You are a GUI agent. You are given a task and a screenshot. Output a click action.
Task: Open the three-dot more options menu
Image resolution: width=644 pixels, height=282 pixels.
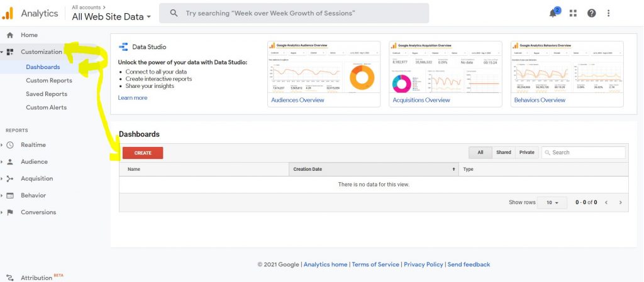point(608,13)
